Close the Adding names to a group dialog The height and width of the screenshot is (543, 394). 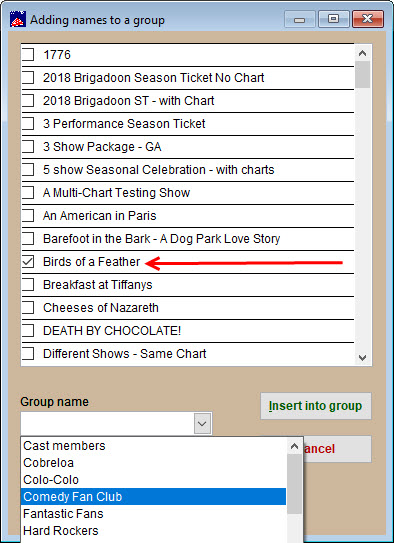pyautogui.click(x=368, y=19)
